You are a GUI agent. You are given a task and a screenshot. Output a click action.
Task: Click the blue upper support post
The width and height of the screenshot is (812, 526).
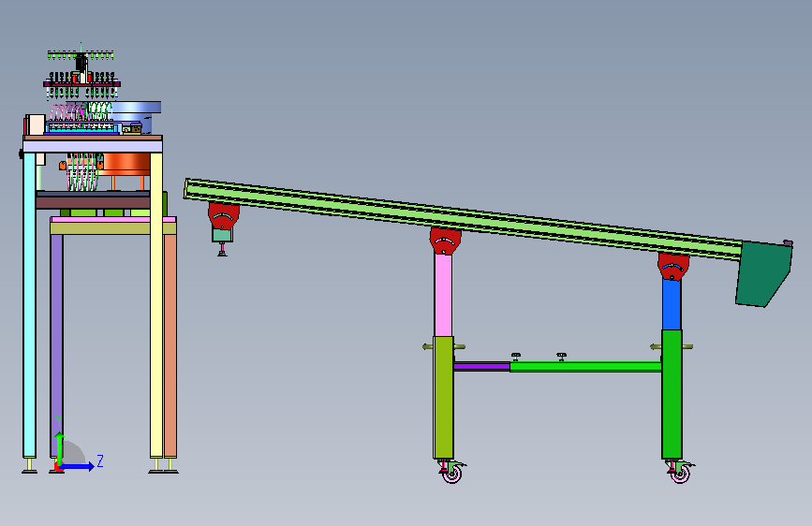[x=672, y=303]
